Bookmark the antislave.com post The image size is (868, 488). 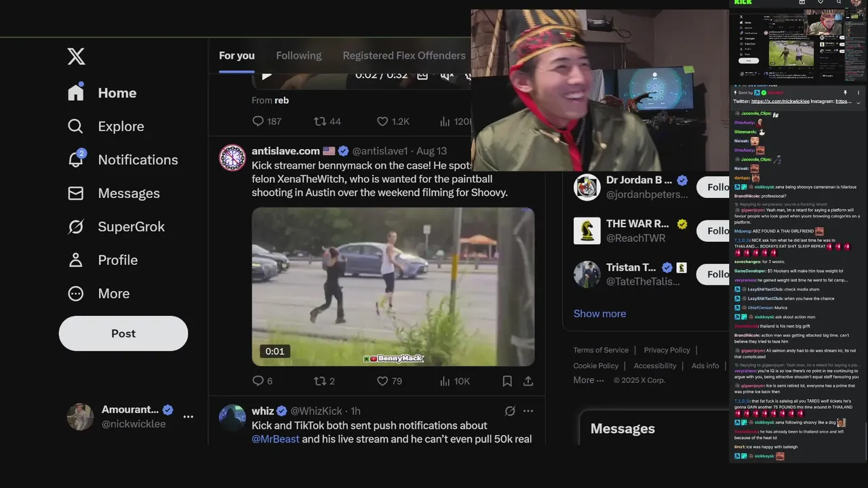[507, 381]
